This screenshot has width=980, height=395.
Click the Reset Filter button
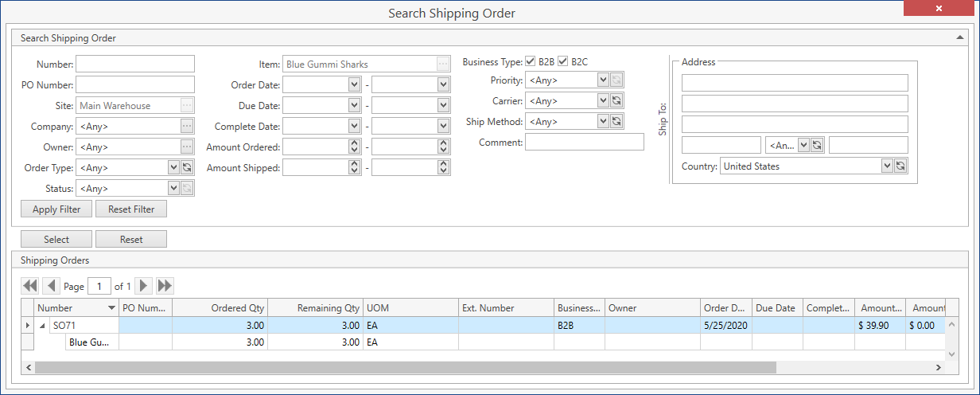pyautogui.click(x=130, y=209)
